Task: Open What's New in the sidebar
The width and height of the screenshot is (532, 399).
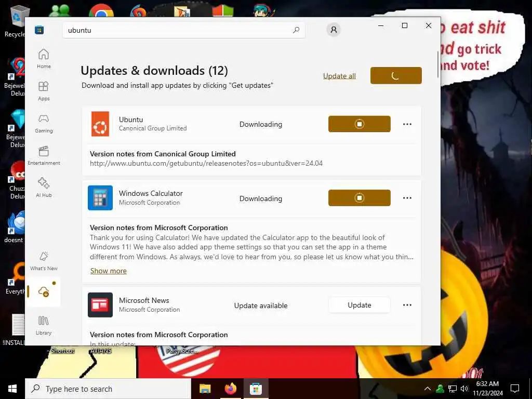Action: pos(44,261)
